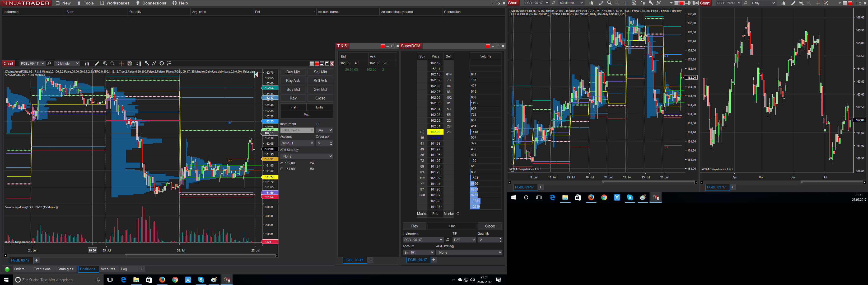Click Order qty stepper in Chart Trader

[x=331, y=143]
